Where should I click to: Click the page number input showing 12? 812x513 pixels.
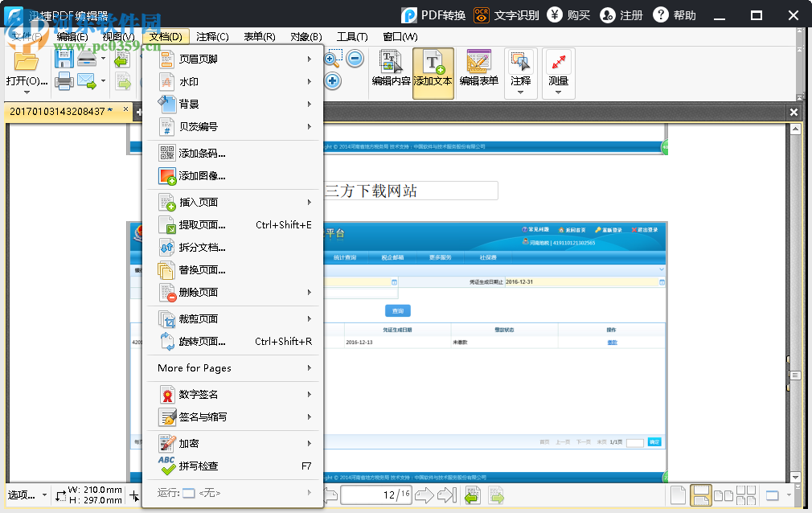tap(375, 495)
